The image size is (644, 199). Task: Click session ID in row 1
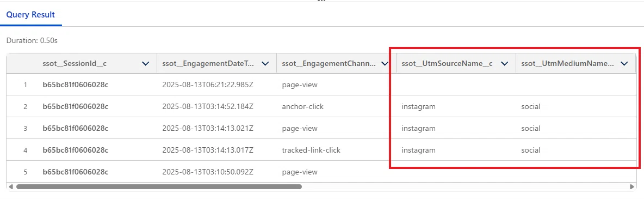[75, 85]
